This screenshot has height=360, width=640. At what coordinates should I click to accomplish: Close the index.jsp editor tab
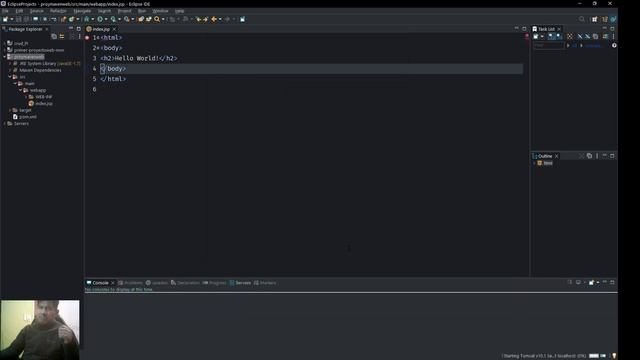pyautogui.click(x=114, y=29)
